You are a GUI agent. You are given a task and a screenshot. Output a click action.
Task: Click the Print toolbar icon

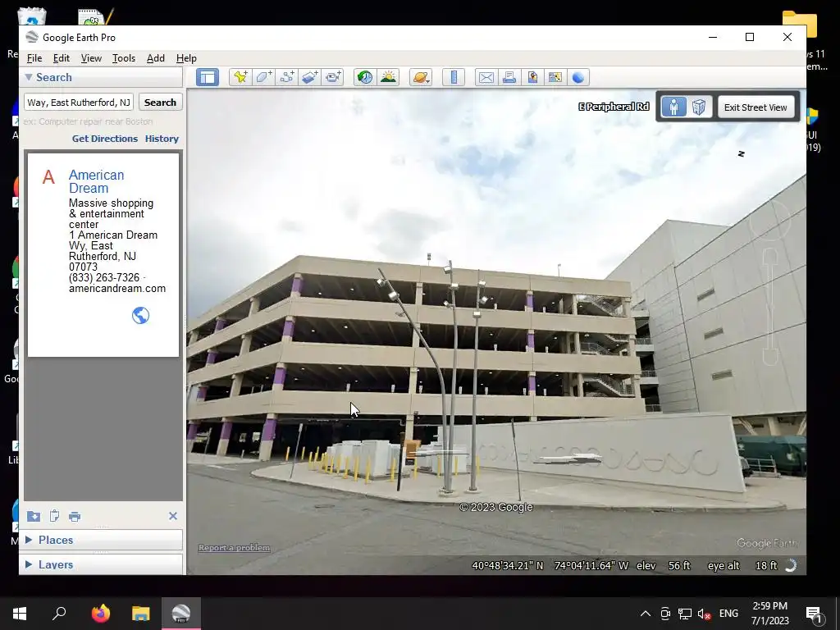click(x=509, y=77)
